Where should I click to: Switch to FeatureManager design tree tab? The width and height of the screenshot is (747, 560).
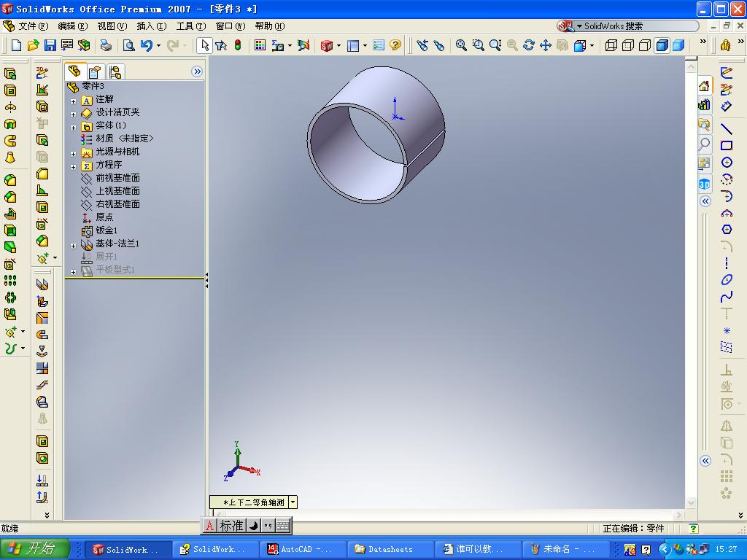click(75, 71)
